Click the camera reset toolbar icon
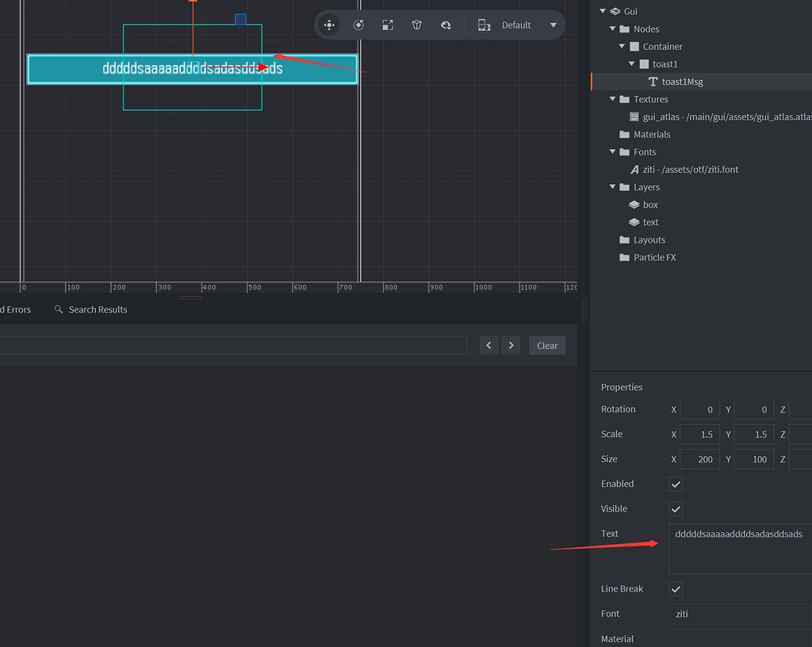 pyautogui.click(x=446, y=25)
